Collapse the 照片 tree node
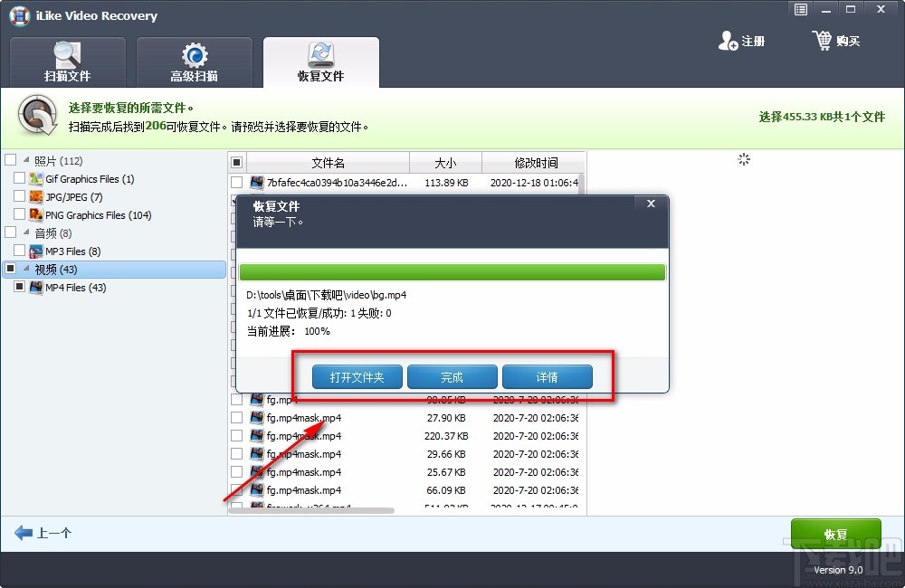The height and width of the screenshot is (588, 905). click(24, 160)
